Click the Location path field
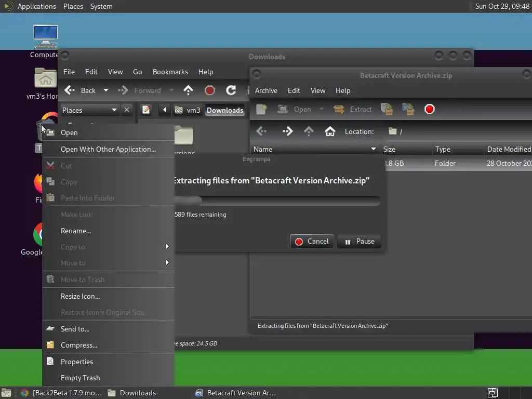 [458, 131]
